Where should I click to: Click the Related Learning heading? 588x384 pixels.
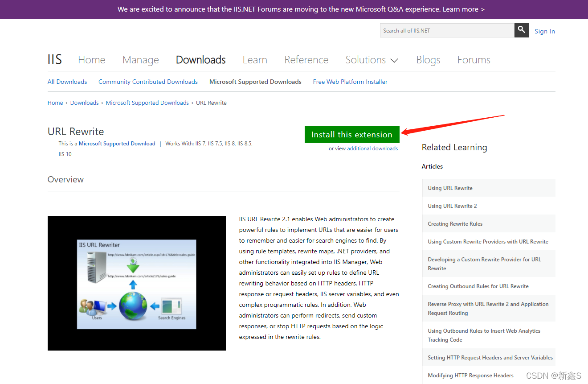pos(454,147)
